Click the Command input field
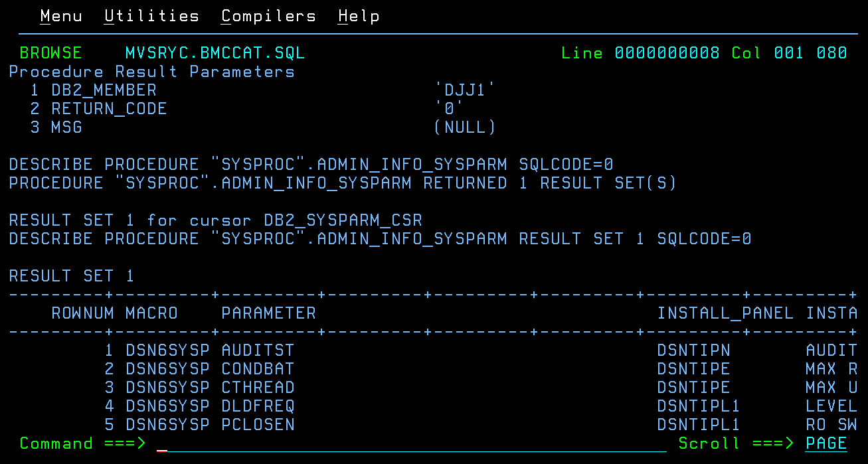Screen dimensions: 868x464 click(412, 443)
